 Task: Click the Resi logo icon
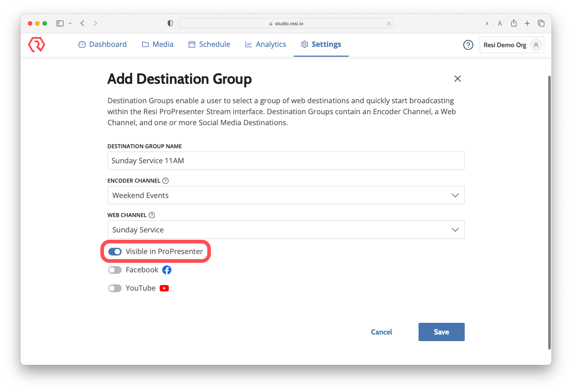pyautogui.click(x=37, y=45)
